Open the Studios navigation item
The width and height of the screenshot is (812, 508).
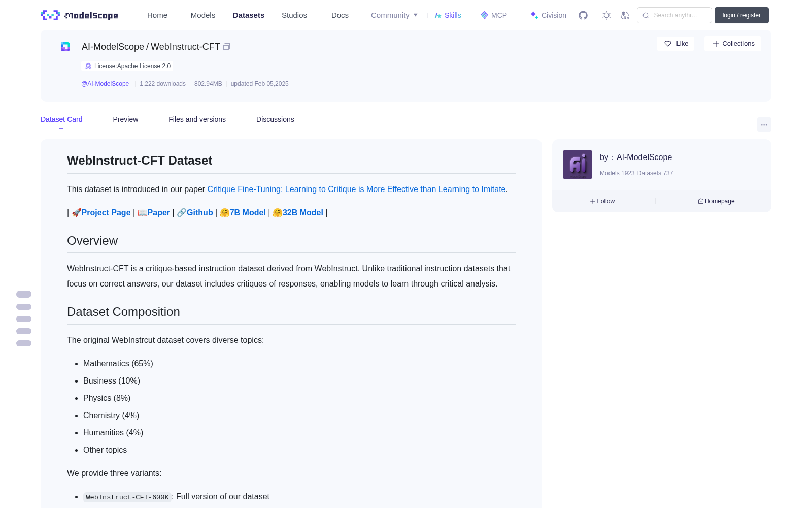tap(294, 15)
